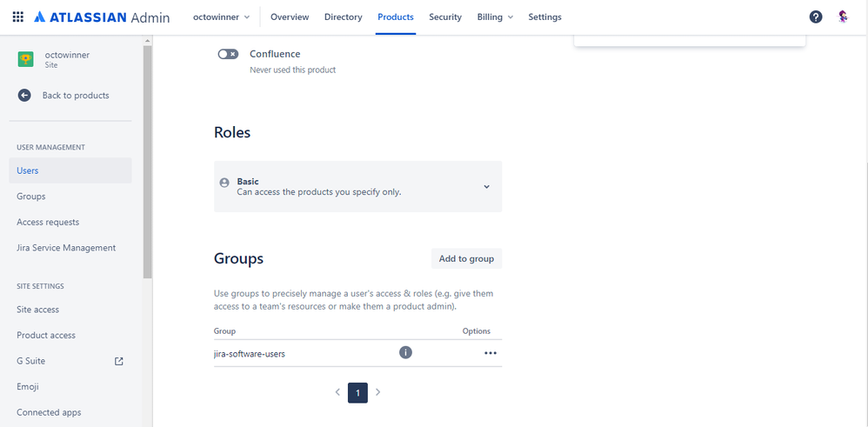The image size is (868, 427).
Task: Open the user profile avatar
Action: (843, 17)
